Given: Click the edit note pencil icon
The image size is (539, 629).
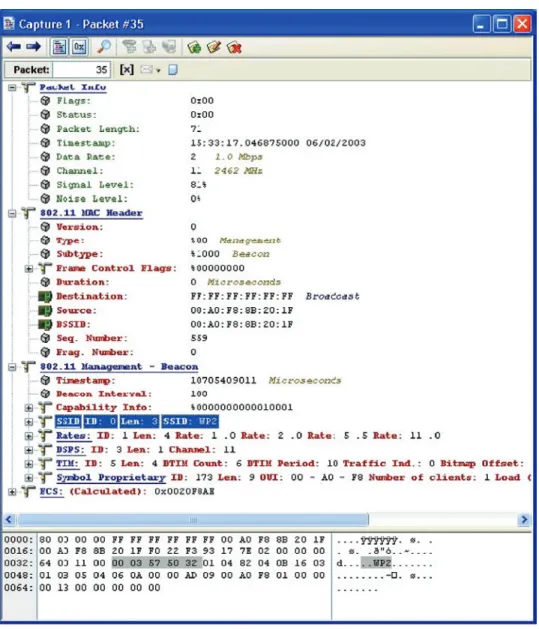Looking at the screenshot, I should pos(214,47).
